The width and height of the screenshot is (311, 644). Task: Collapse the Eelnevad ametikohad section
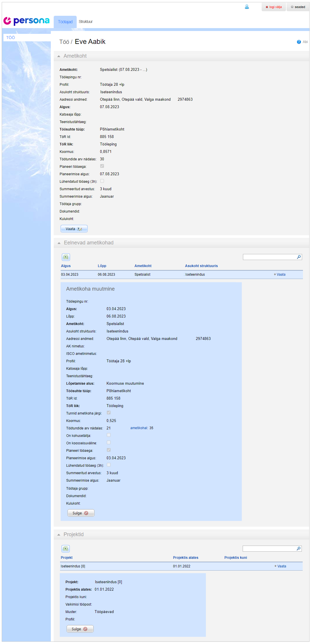coord(59,243)
